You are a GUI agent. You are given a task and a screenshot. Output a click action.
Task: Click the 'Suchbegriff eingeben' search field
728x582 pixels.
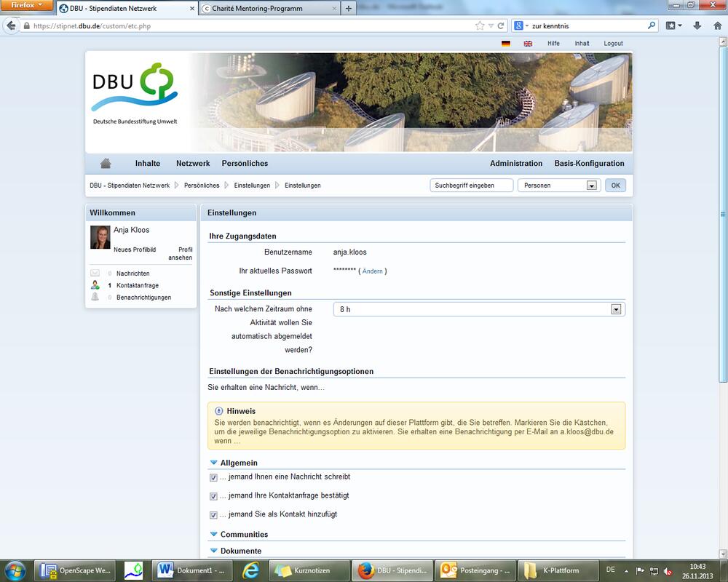[x=471, y=185]
